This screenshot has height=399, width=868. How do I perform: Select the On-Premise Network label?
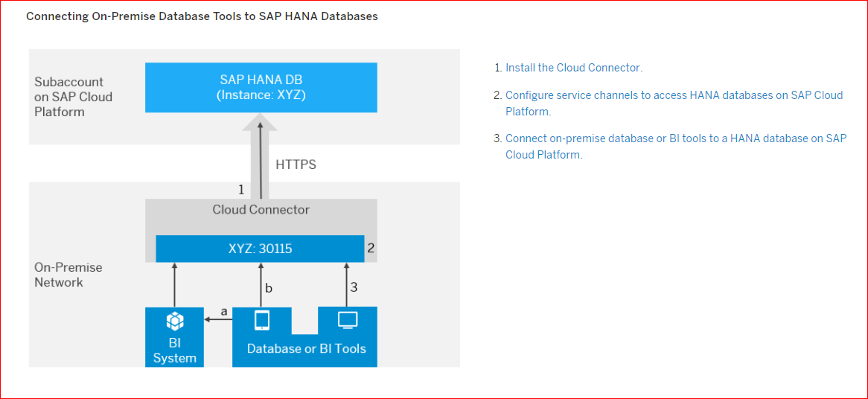68,275
